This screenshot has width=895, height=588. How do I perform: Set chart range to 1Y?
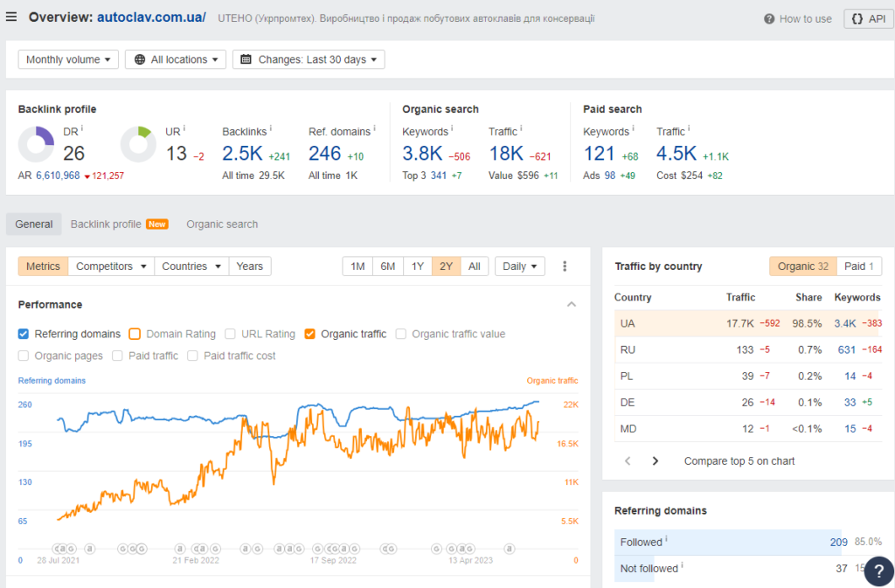coord(417,266)
